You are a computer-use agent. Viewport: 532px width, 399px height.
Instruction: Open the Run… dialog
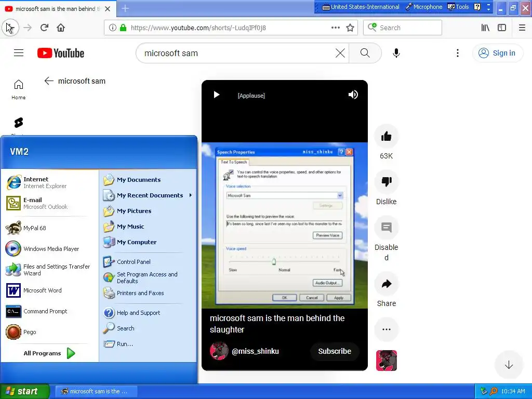pyautogui.click(x=148, y=344)
